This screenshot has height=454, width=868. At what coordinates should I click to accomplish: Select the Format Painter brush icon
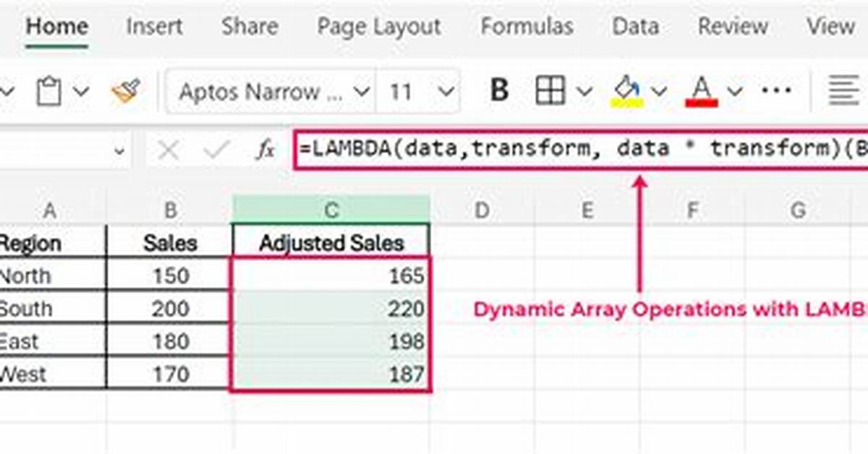(x=125, y=92)
